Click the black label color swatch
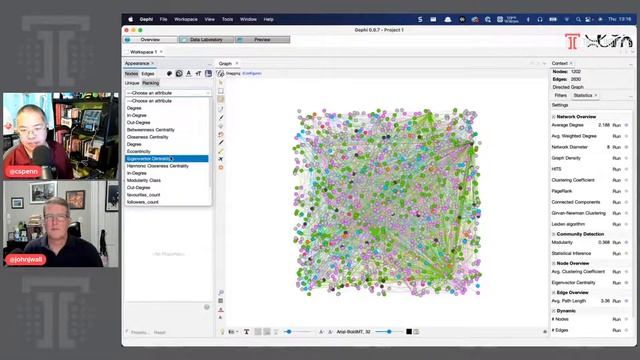Image resolution: width=640 pixels, height=360 pixels. 409,332
